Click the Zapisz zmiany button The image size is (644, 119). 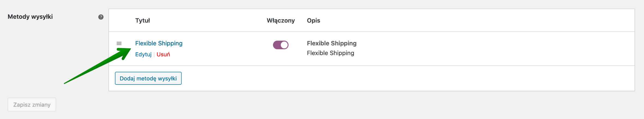coord(32,105)
